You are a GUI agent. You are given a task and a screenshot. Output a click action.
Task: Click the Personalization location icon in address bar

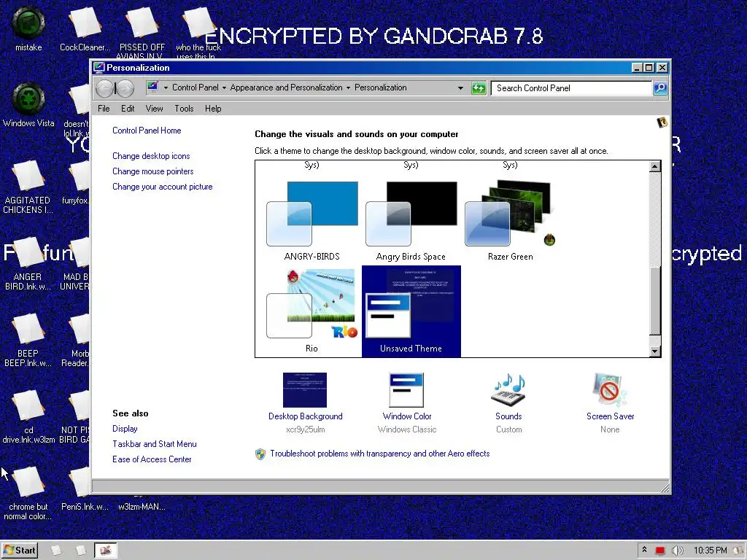pos(152,87)
